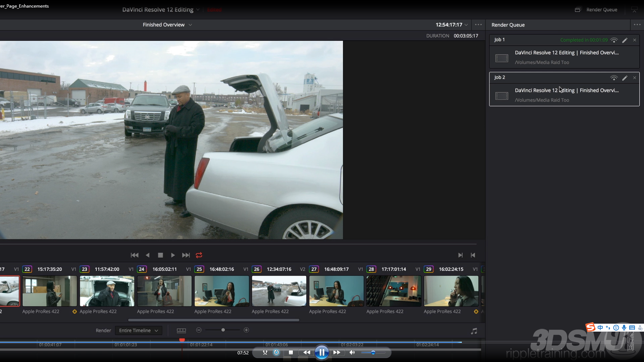Click timecode 16:05:02:11 above clip 24
This screenshot has height=362, width=644.
pyautogui.click(x=164, y=269)
